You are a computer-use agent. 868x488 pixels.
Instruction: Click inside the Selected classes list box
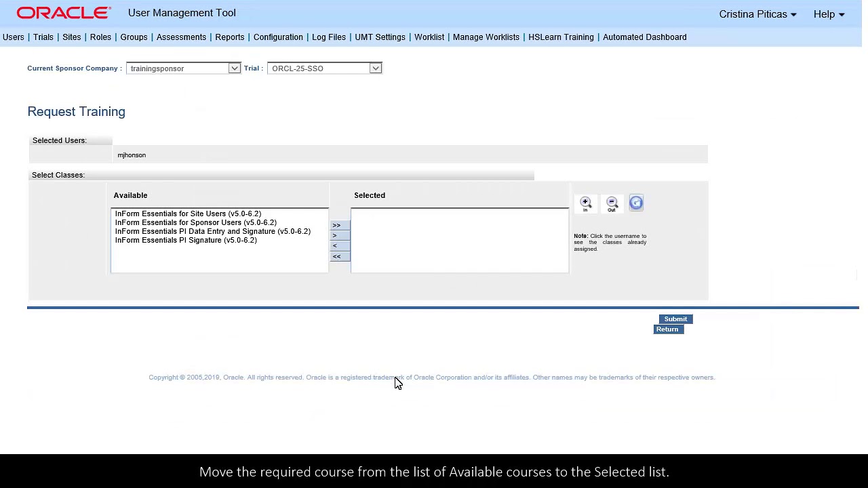(x=460, y=241)
